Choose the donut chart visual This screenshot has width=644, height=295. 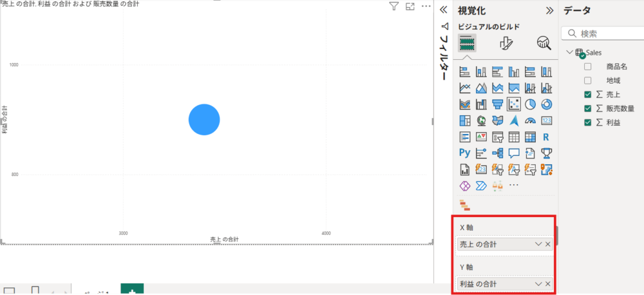click(547, 104)
